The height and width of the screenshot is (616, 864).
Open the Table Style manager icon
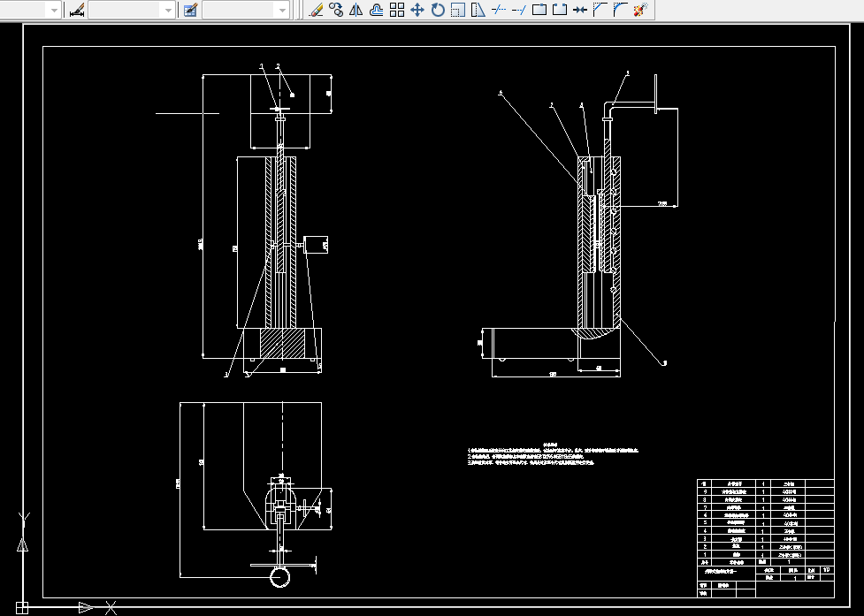[x=191, y=10]
